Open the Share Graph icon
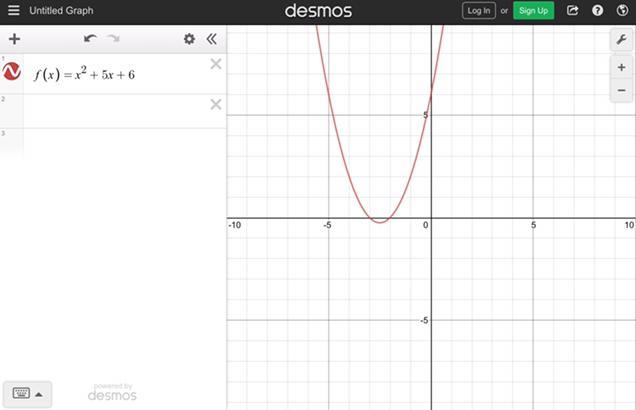This screenshot has width=636, height=410. (572, 10)
